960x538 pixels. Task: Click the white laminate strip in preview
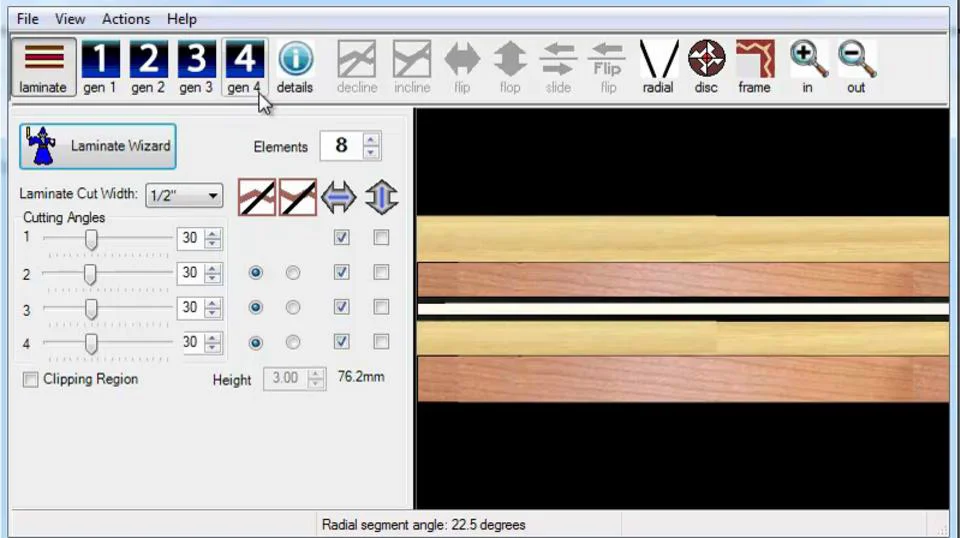click(x=683, y=309)
